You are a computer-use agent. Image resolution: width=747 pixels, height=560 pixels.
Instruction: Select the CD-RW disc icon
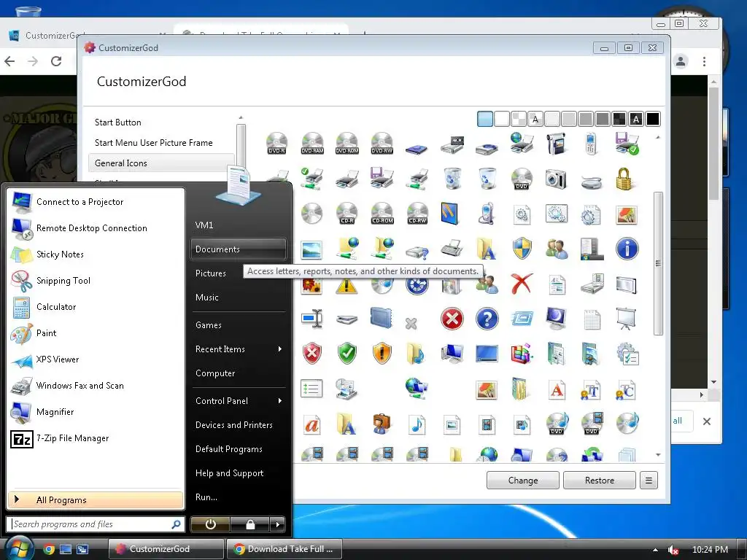pyautogui.click(x=417, y=214)
